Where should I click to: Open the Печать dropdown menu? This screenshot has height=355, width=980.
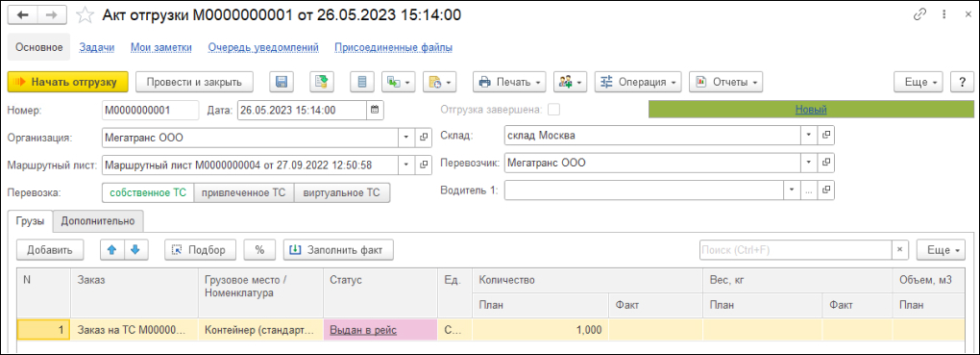point(510,82)
